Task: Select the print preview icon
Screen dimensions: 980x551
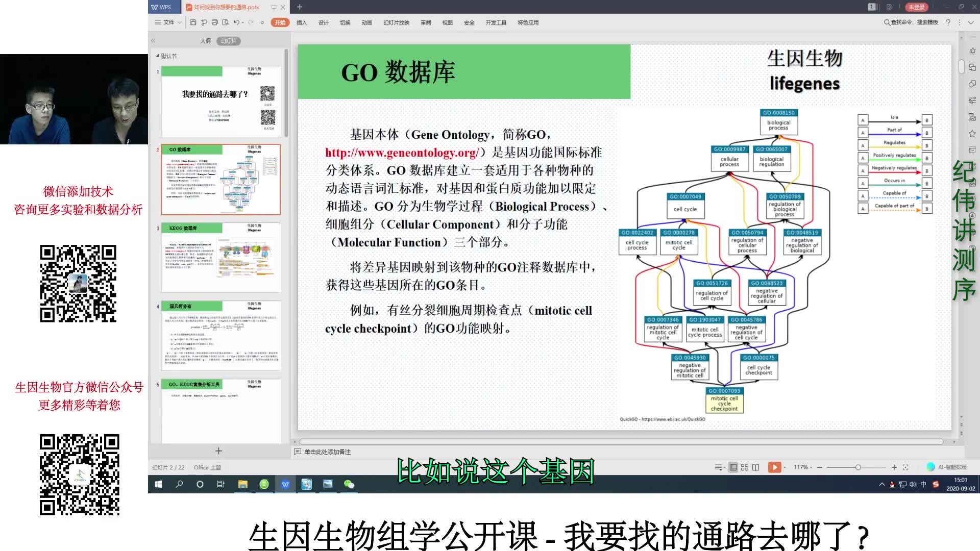Action: [226, 22]
